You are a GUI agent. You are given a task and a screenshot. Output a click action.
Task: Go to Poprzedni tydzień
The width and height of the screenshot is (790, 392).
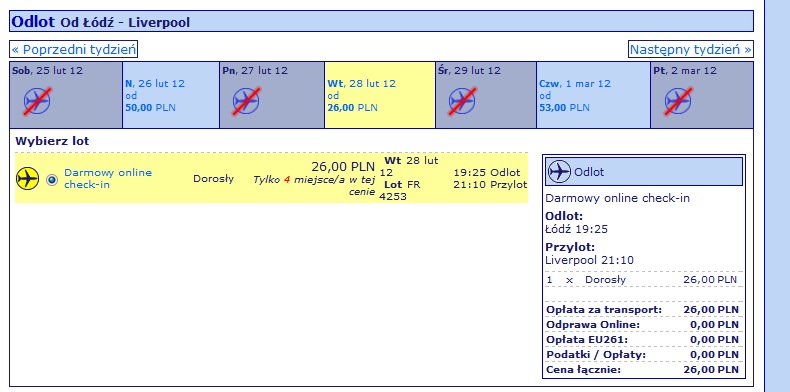[74, 49]
